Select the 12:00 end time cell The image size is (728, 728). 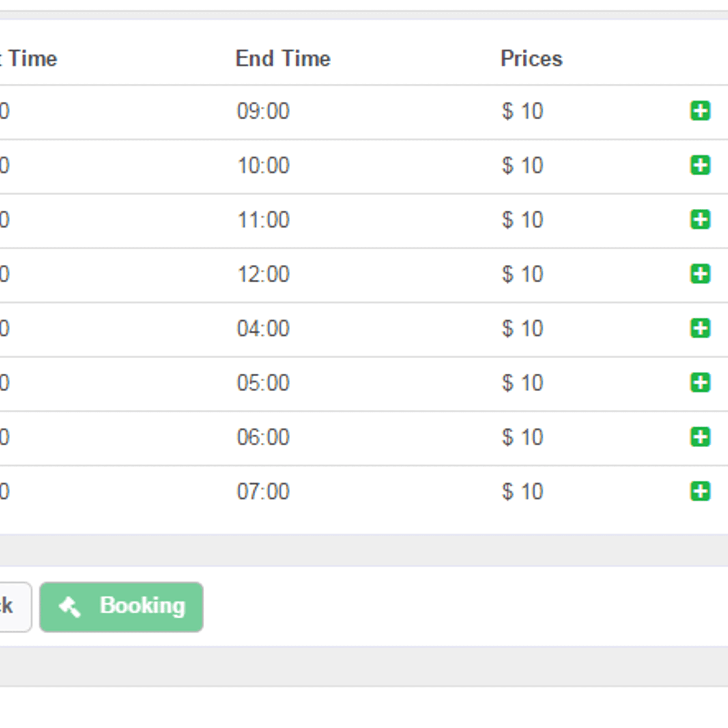(x=263, y=274)
